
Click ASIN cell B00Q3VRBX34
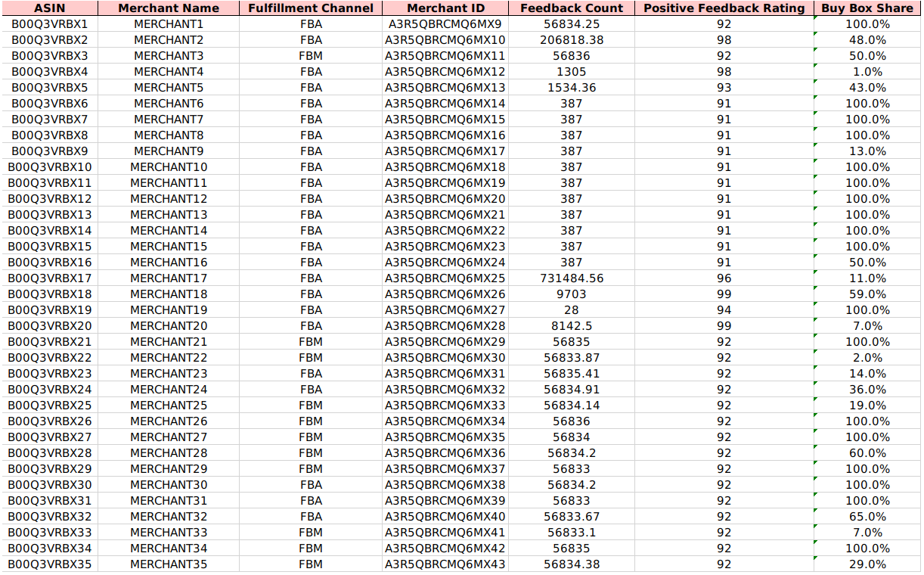pyautogui.click(x=50, y=549)
